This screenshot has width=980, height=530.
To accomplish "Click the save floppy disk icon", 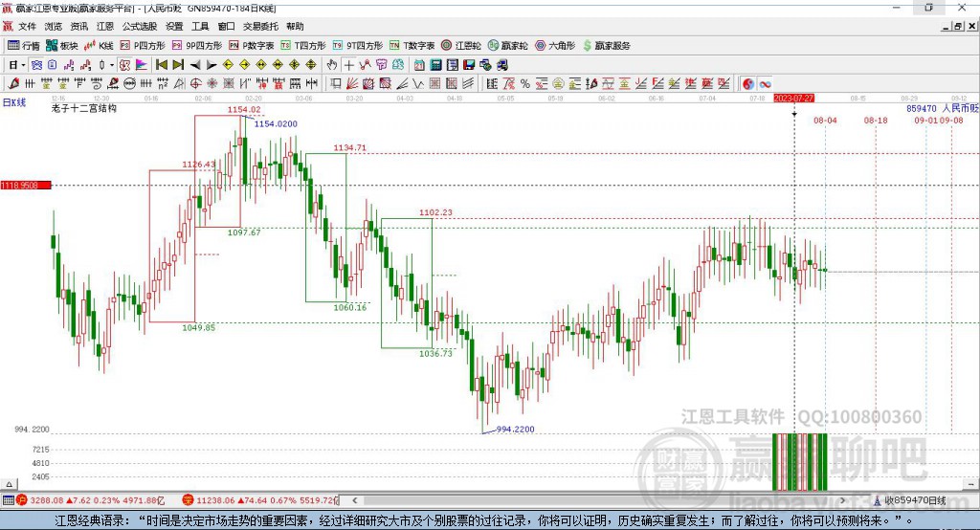I will 469,65.
